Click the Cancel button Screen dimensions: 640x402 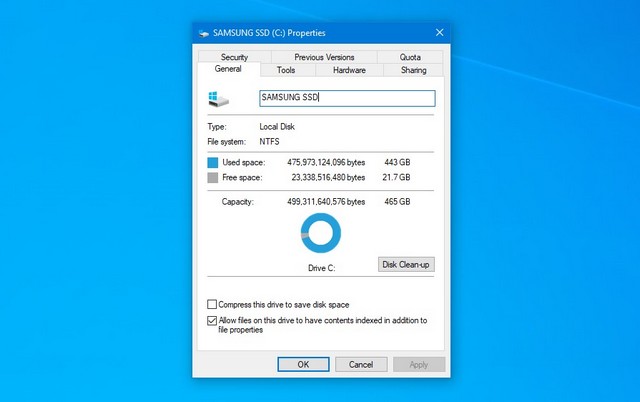pyautogui.click(x=361, y=364)
